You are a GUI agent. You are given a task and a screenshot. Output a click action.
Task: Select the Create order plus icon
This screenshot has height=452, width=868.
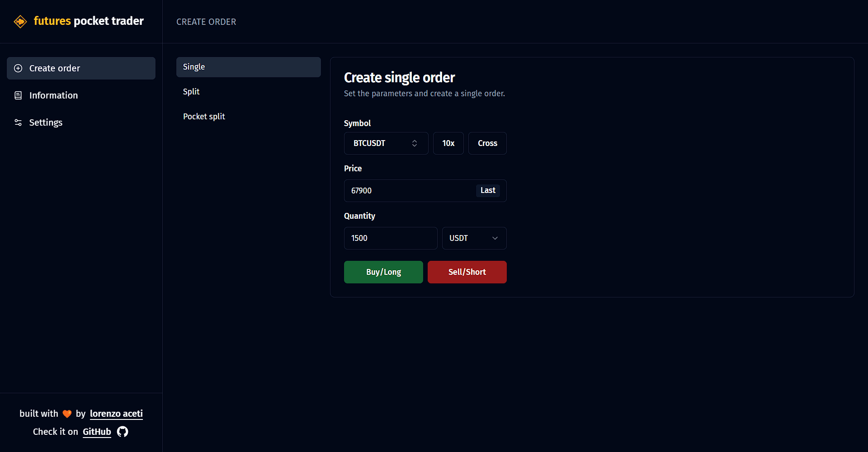tap(18, 68)
